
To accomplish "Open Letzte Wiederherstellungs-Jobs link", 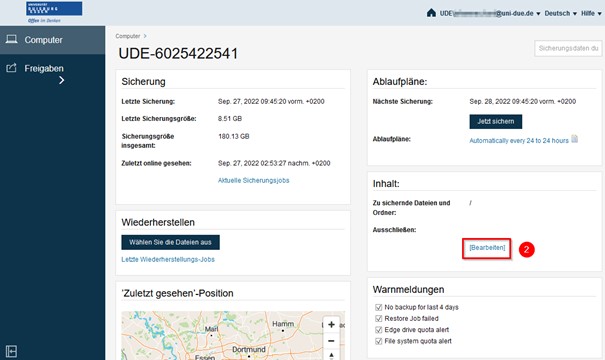I will (x=168, y=259).
